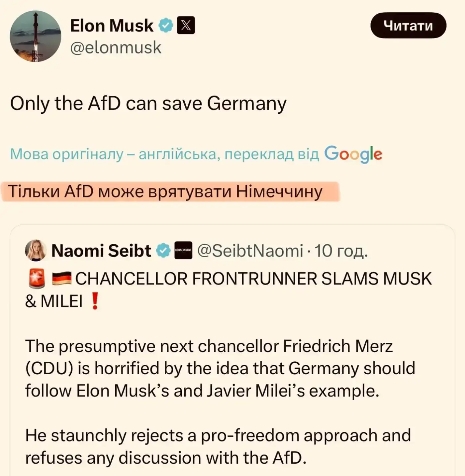465x476 pixels.
Task: Click Elon Musk's profile avatar
Action: point(36,36)
